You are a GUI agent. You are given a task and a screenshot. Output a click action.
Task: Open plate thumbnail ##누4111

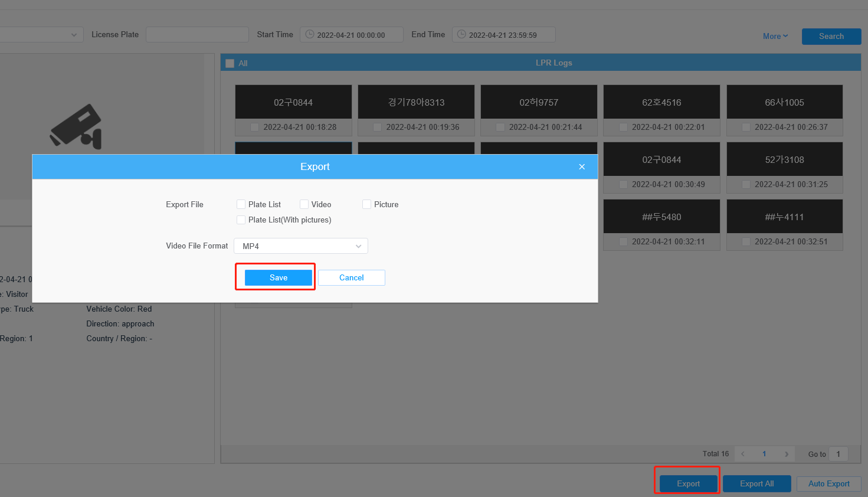[x=784, y=217]
